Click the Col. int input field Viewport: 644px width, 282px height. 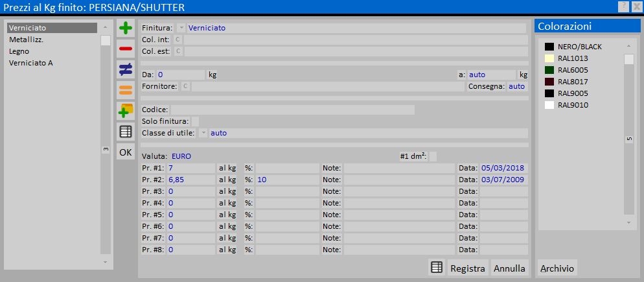click(356, 40)
